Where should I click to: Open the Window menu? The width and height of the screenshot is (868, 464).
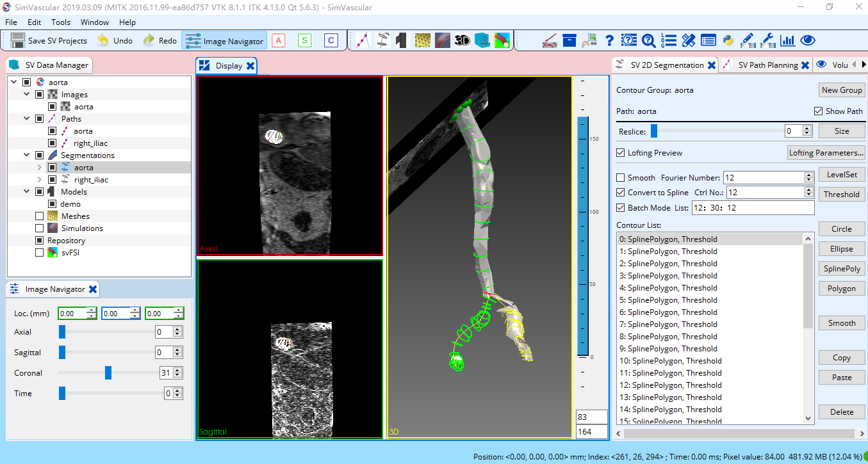point(95,22)
